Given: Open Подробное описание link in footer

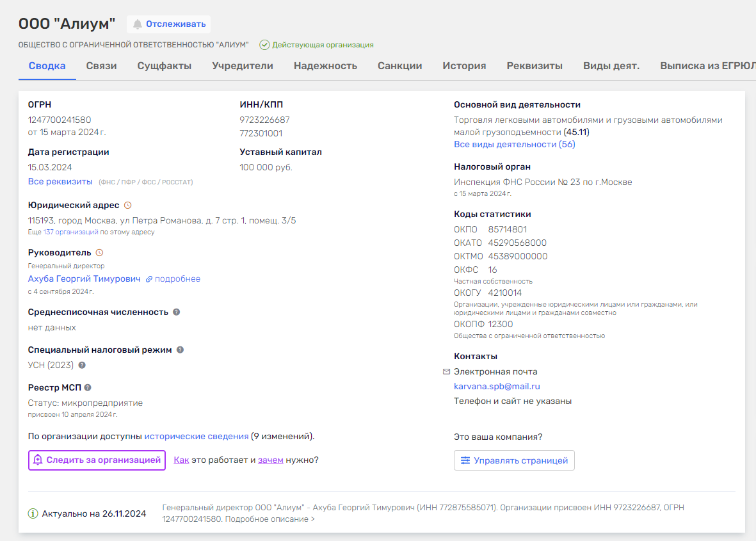Looking at the screenshot, I should point(269,519).
